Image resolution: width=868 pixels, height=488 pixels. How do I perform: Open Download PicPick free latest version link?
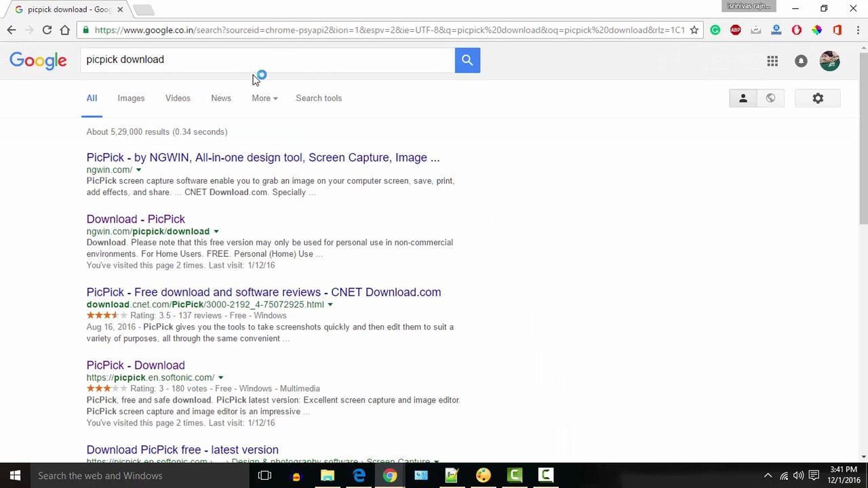(x=182, y=450)
